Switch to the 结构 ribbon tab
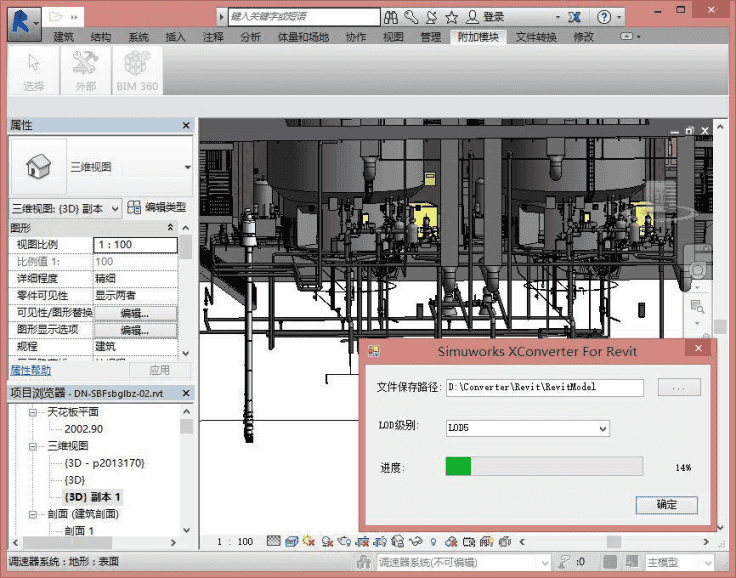The image size is (736, 578). click(101, 37)
